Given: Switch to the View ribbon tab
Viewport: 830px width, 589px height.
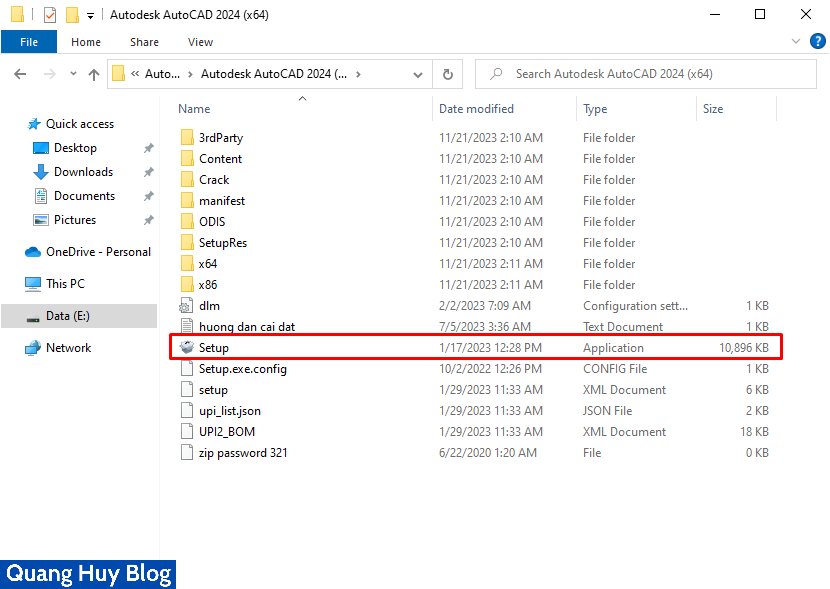Looking at the screenshot, I should click(x=200, y=42).
